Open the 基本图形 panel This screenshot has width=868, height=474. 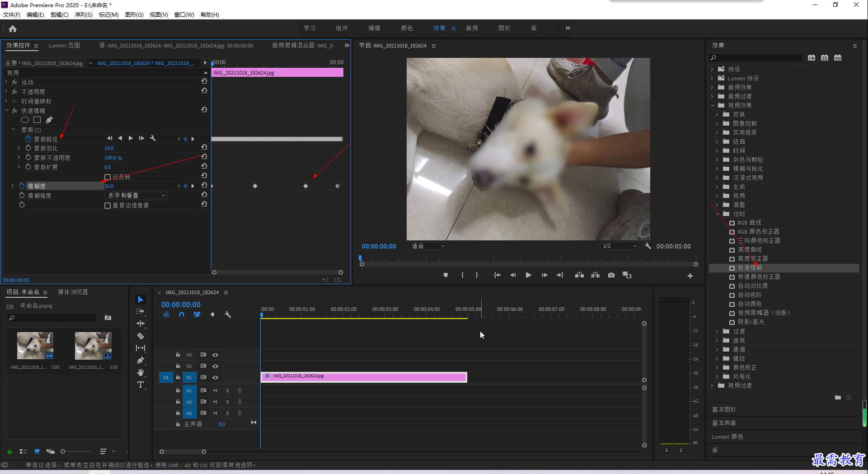click(724, 409)
